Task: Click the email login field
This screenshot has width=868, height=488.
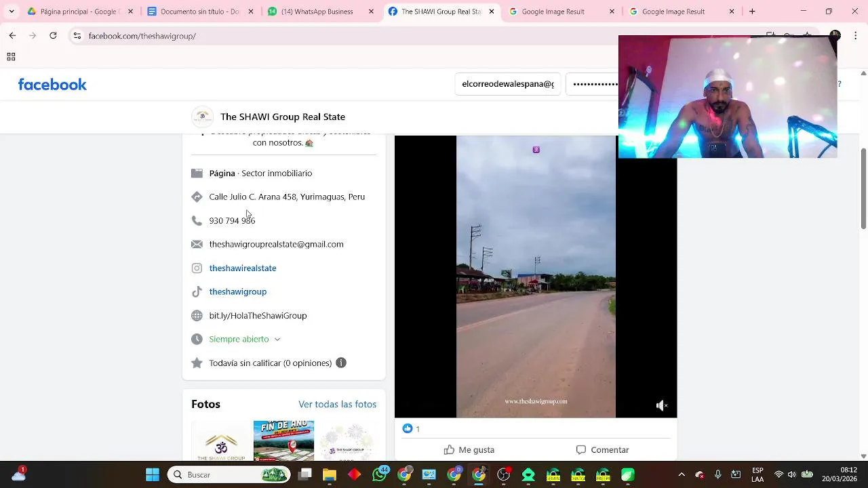Action: click(x=508, y=84)
